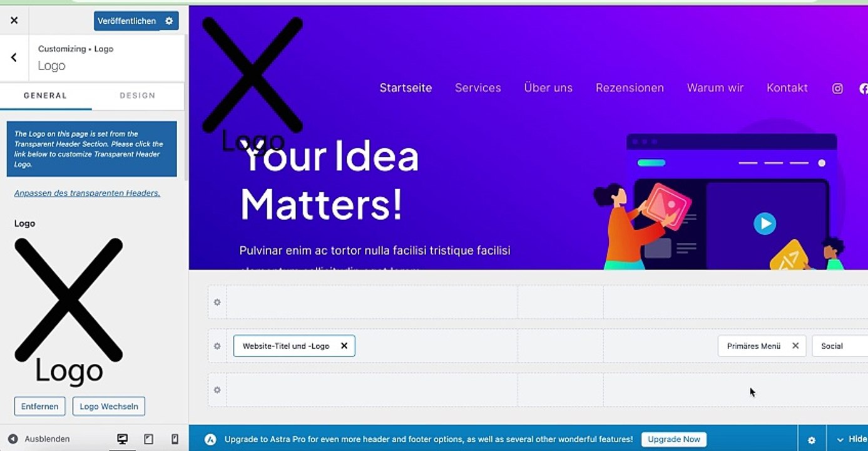Click the logo preview image in sidebar

[68, 311]
